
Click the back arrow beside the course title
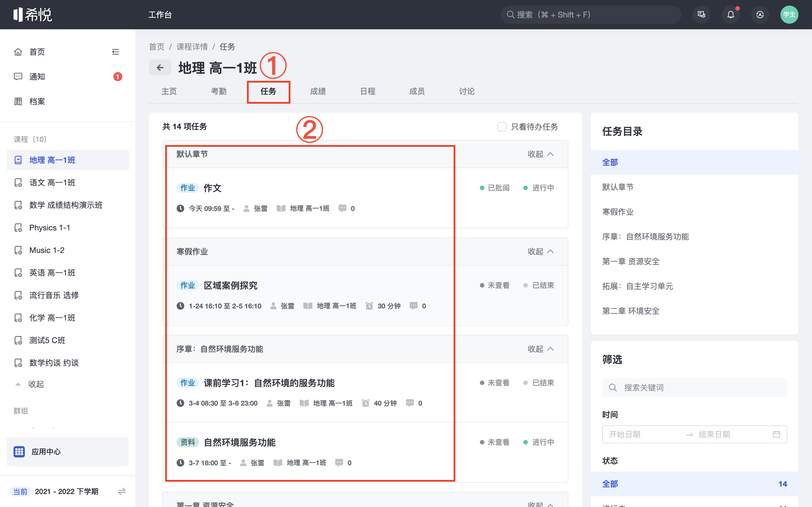[x=160, y=68]
